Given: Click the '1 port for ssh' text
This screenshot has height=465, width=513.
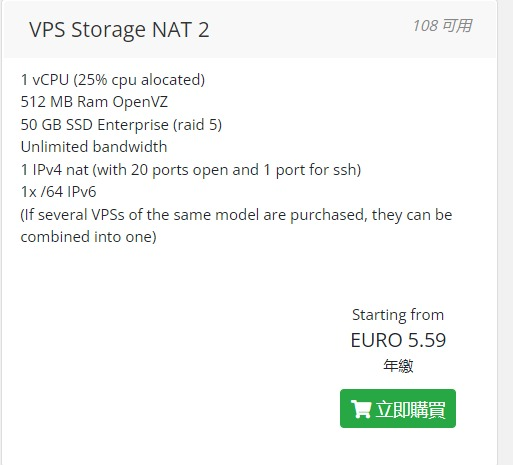Looking at the screenshot, I should point(312,170).
